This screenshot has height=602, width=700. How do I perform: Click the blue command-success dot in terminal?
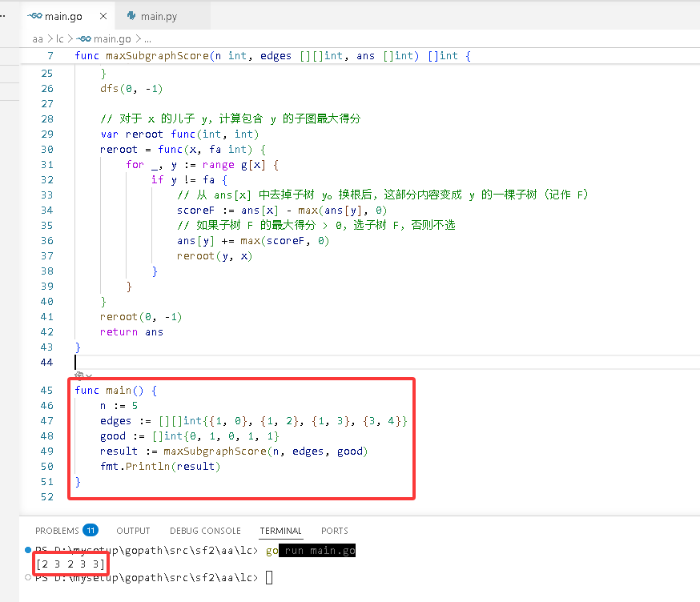pos(28,550)
